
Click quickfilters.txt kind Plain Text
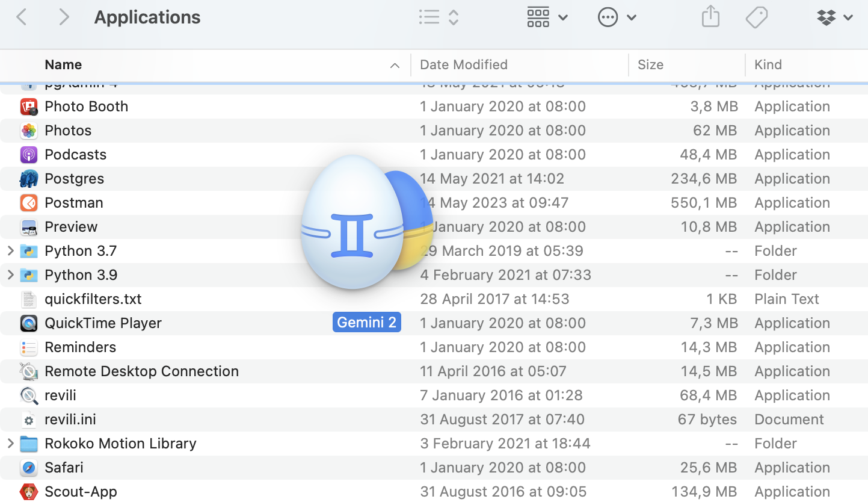pos(787,299)
